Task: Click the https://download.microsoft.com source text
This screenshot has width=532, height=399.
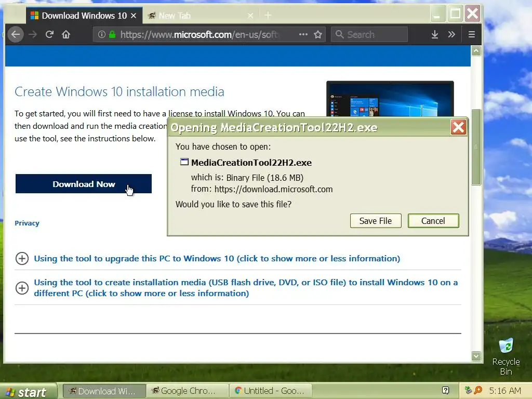Action: click(x=273, y=189)
